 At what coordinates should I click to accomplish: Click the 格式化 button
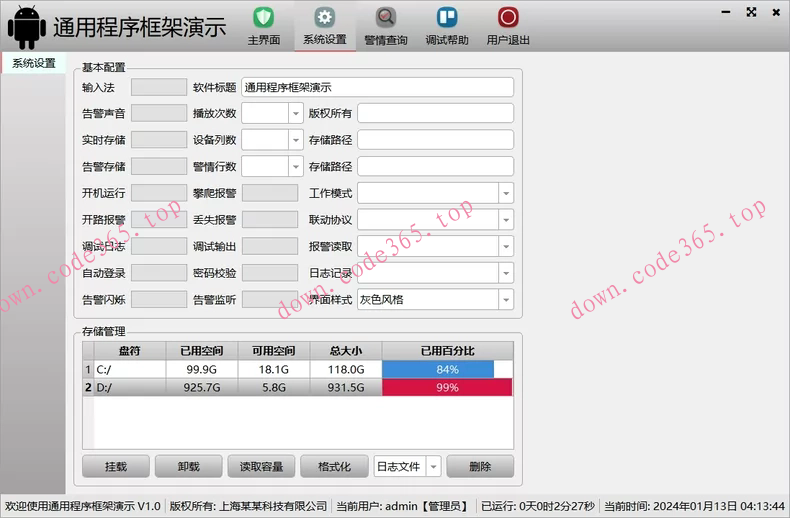coord(334,467)
